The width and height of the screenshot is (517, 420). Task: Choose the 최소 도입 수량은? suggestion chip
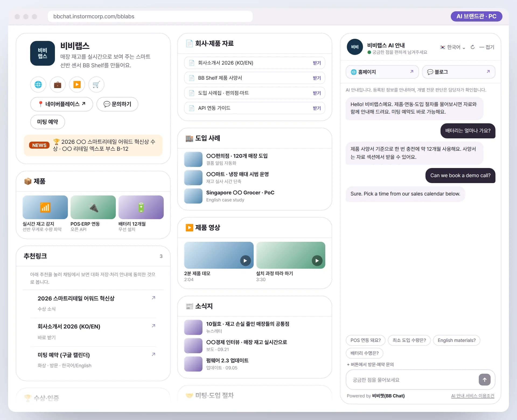pos(409,340)
